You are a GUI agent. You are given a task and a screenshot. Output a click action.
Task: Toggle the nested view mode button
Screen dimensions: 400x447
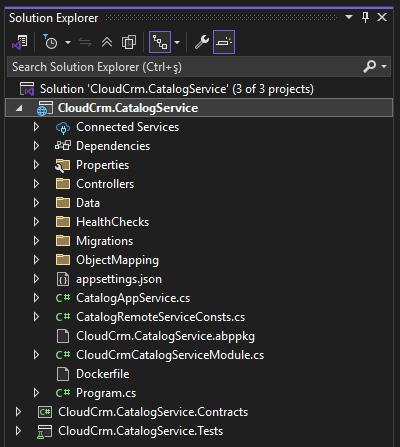click(x=160, y=42)
